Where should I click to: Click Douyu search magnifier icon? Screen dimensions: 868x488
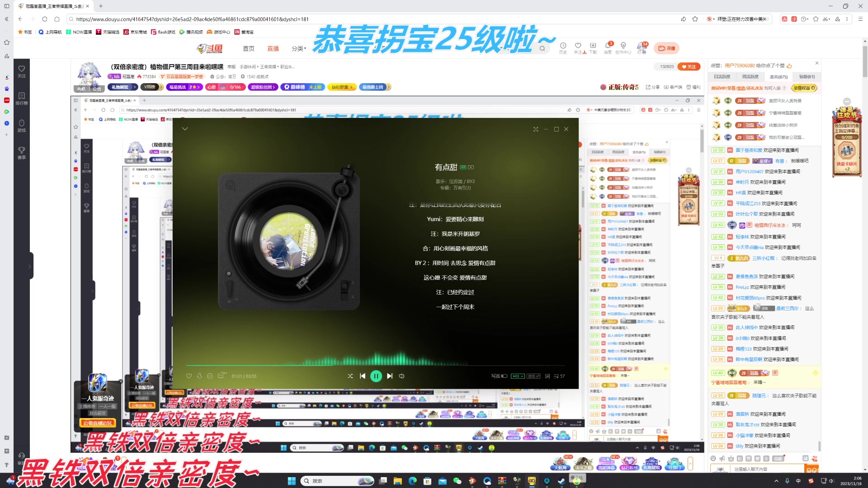pyautogui.click(x=542, y=48)
